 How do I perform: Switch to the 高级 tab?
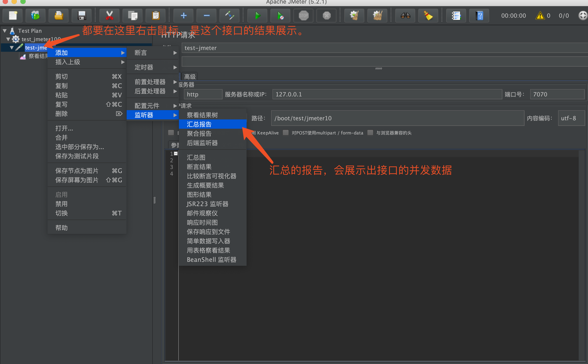190,77
